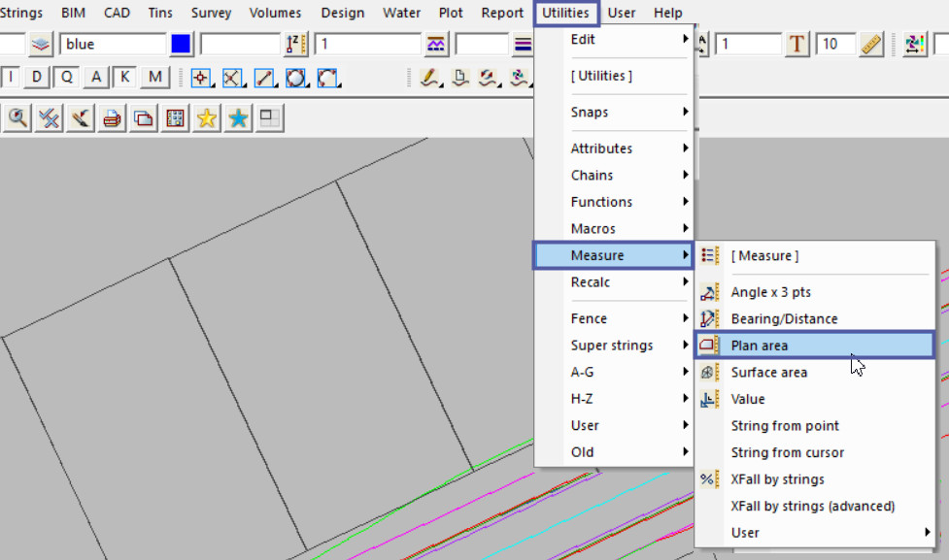949x560 pixels.
Task: Toggle the Q snap button
Action: pyautogui.click(x=67, y=78)
